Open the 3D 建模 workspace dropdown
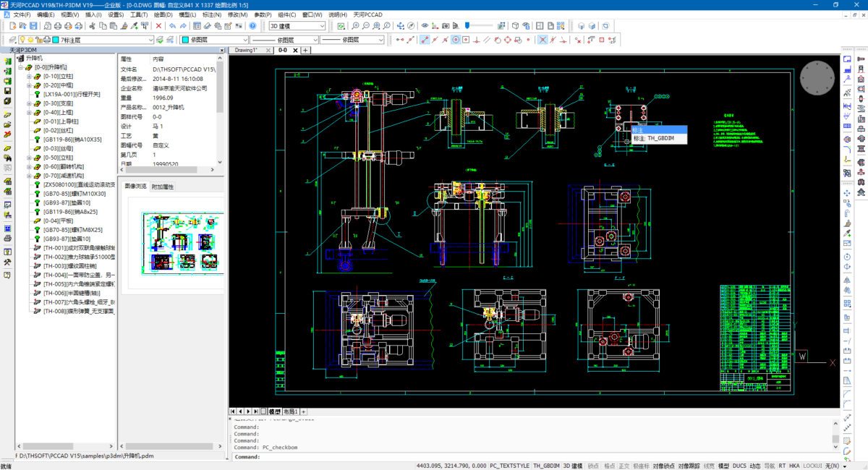868x470 pixels. (x=297, y=25)
